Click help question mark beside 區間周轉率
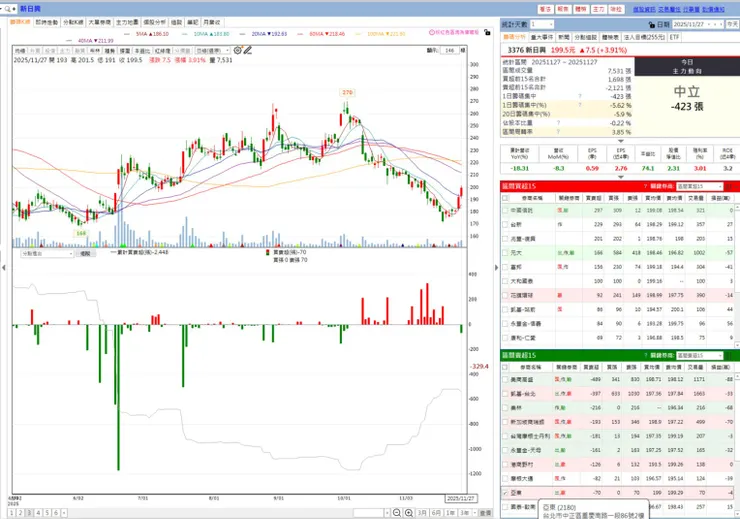The image size is (740, 519). 558,132
